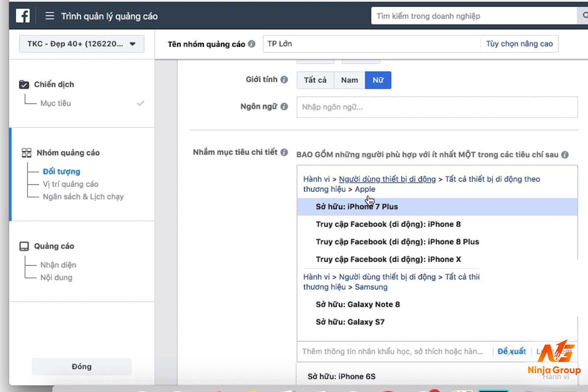Click info icon beside Nhắm mục tiêu chi tiết
The height and width of the screenshot is (392, 588).
coord(284,152)
